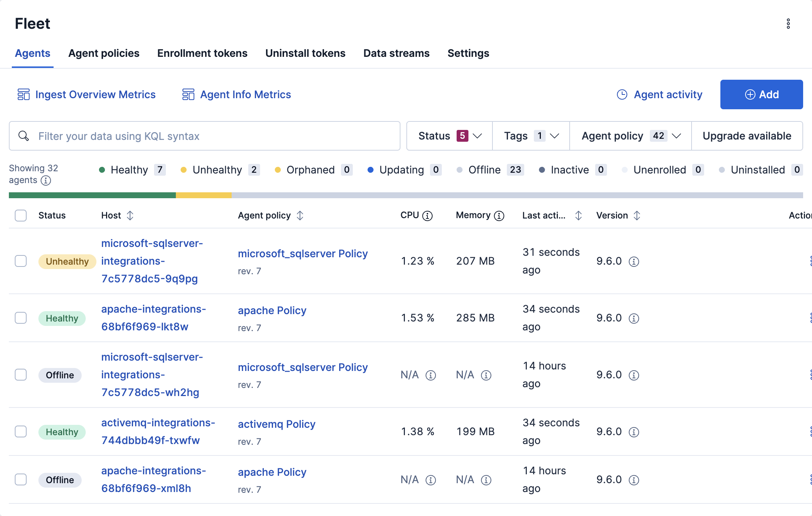Open host apache-integrations-68bf6f969-xml8h

[153, 479]
